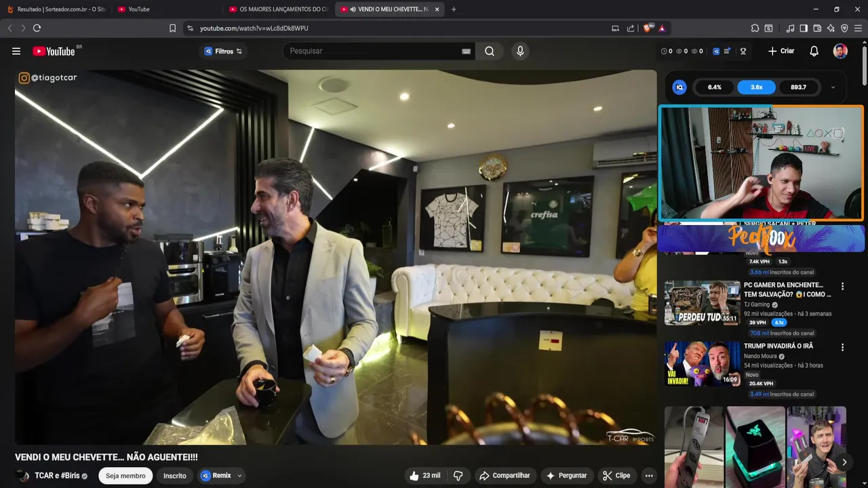
Task: Open the YouTube hamburger guide menu
Action: [16, 51]
